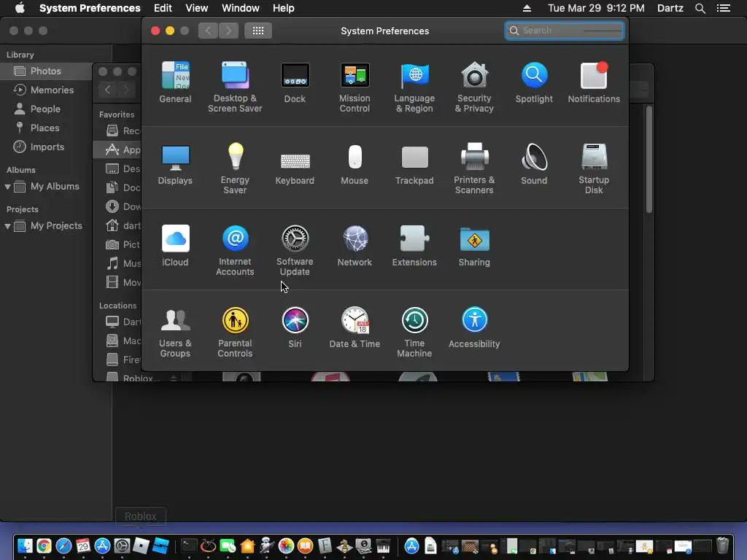Open Printers & Scanners pane
Image resolution: width=747 pixels, height=560 pixels.
tap(474, 168)
